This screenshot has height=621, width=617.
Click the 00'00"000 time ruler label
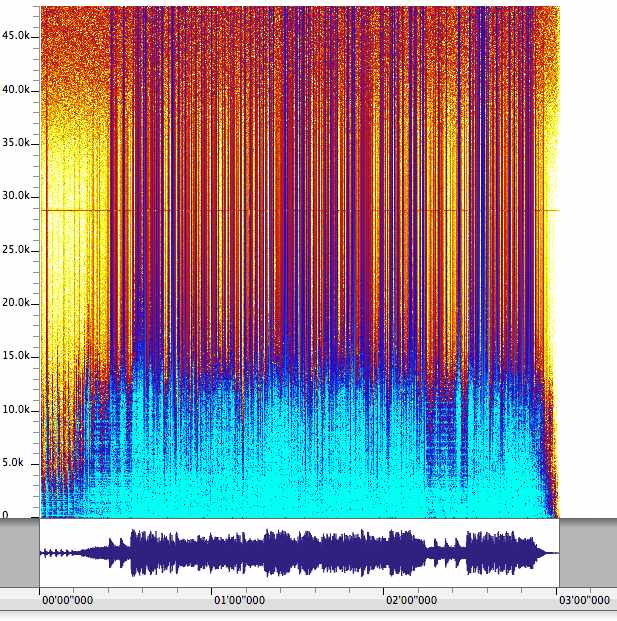pyautogui.click(x=67, y=600)
